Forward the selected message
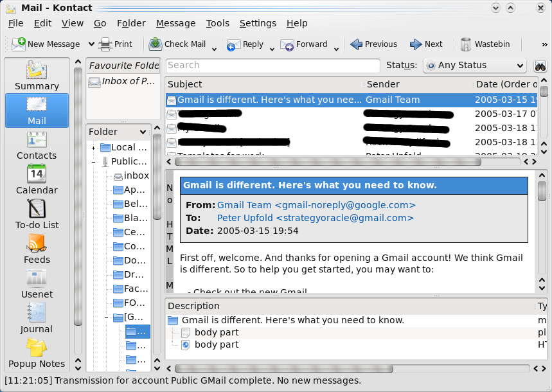Image resolution: width=552 pixels, height=392 pixels. [x=304, y=44]
